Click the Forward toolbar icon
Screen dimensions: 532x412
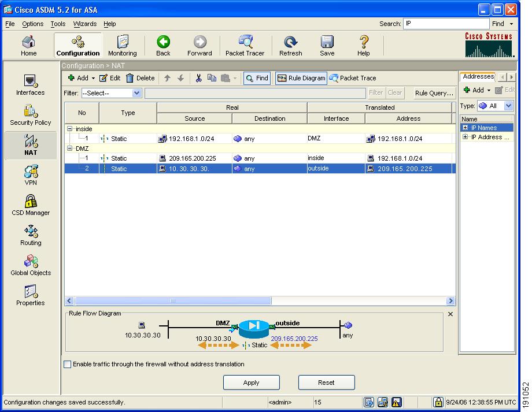coord(199,46)
